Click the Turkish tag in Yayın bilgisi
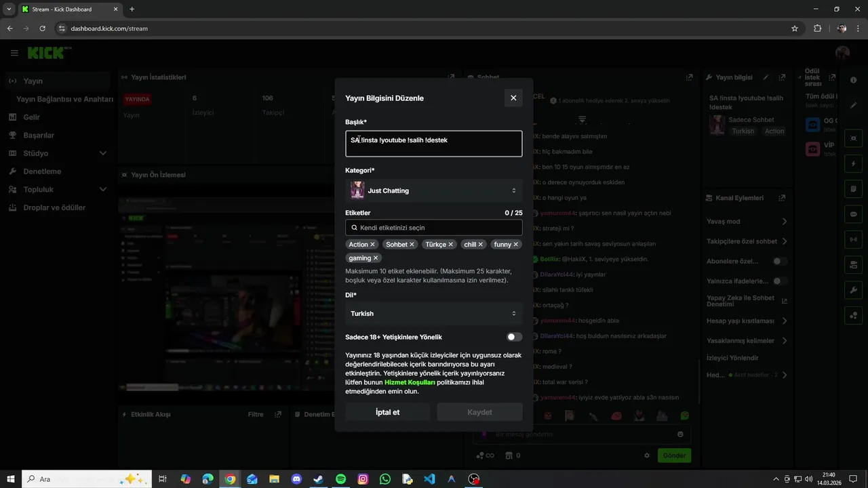This screenshot has width=868, height=488. (743, 131)
